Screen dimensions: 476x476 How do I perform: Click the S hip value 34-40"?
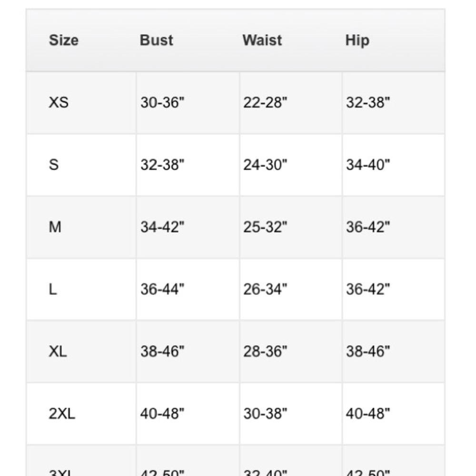(368, 165)
